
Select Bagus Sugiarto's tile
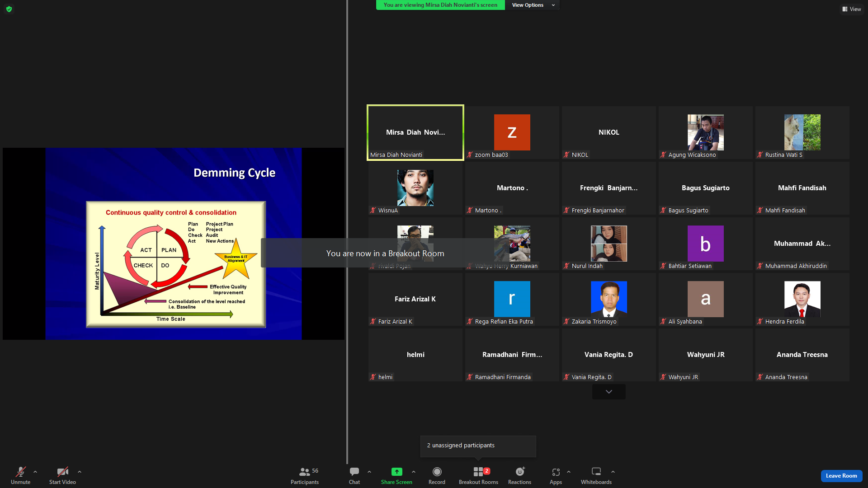click(706, 188)
